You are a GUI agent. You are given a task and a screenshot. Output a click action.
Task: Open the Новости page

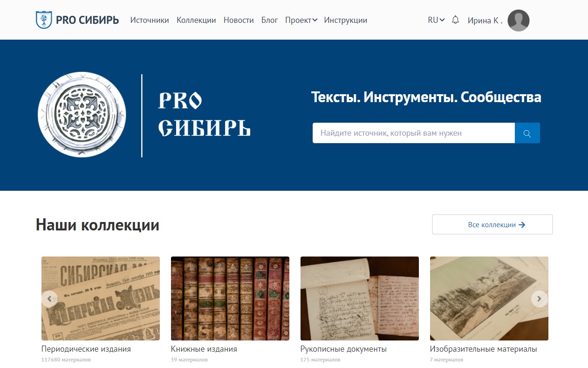(239, 20)
